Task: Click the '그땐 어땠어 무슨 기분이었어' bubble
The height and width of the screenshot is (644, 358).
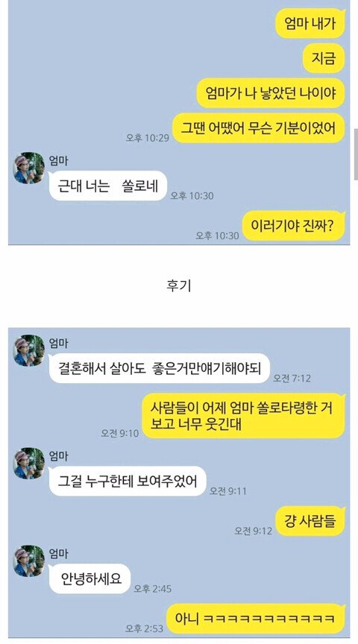Action: tap(258, 128)
